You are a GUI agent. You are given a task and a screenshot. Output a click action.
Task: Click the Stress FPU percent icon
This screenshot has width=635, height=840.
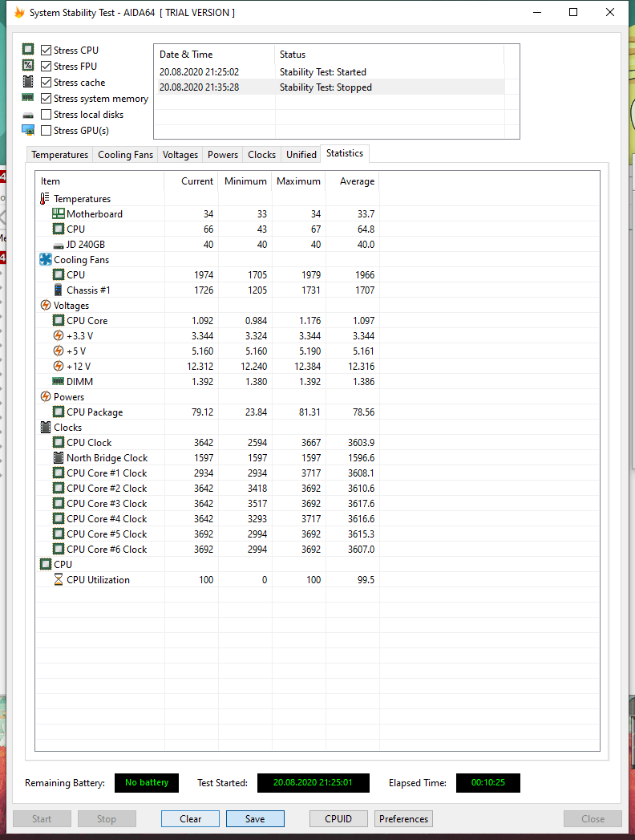[28, 65]
